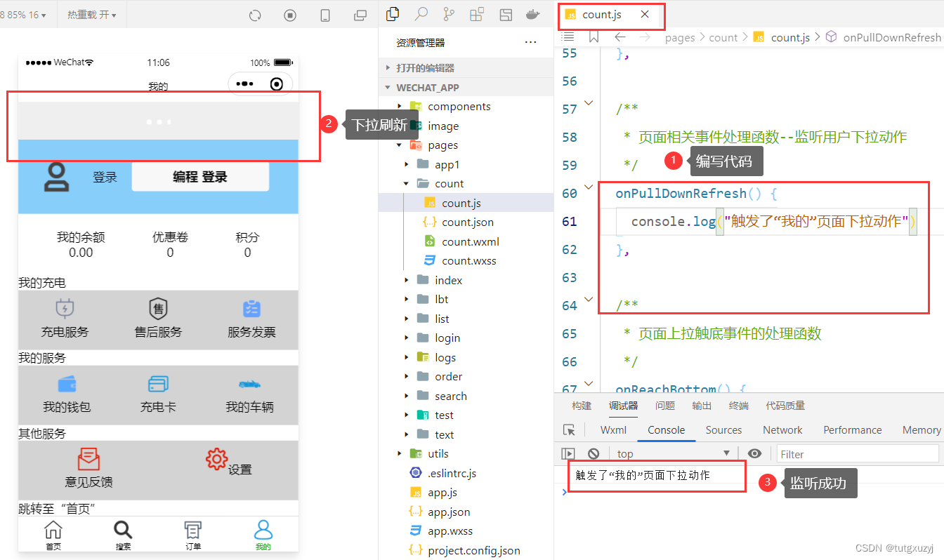
Task: Click the pages breadcrumb segment
Action: [x=679, y=37]
